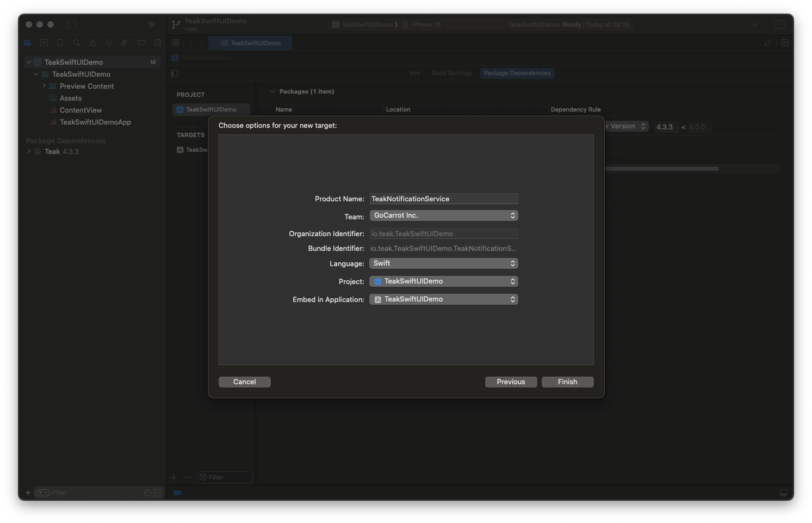
Task: Open the Find navigator magnifier icon
Action: coord(77,43)
